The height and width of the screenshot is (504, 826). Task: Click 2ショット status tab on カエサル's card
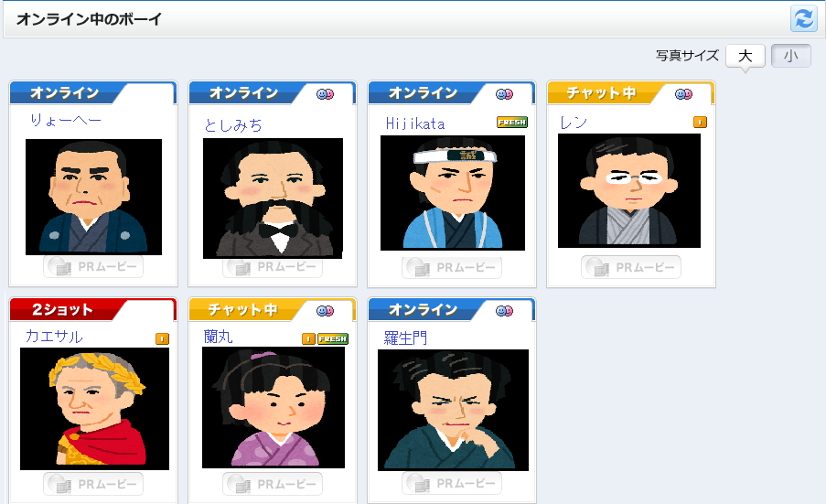tap(63, 310)
